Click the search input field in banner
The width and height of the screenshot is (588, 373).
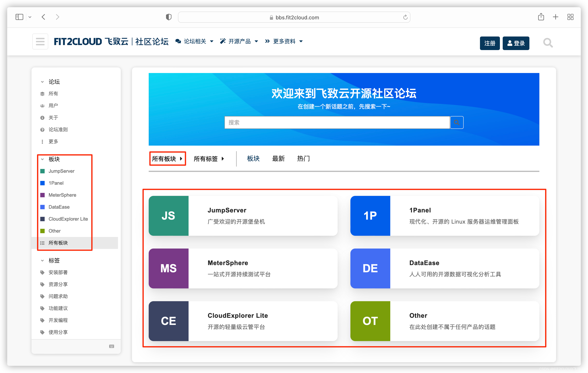point(337,123)
